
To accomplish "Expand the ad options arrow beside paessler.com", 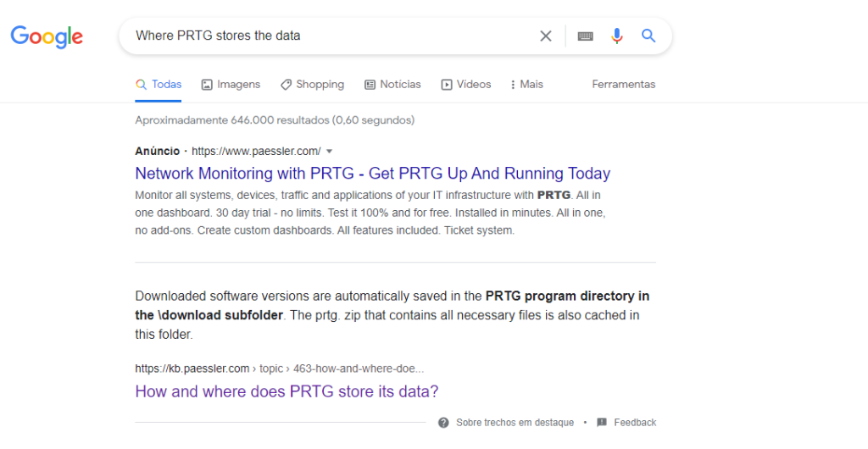I will coord(329,152).
